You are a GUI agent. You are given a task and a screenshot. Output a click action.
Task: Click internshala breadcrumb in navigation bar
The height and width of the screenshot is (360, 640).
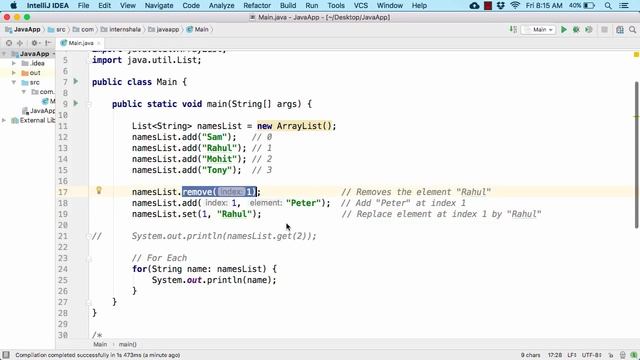[x=121, y=29]
